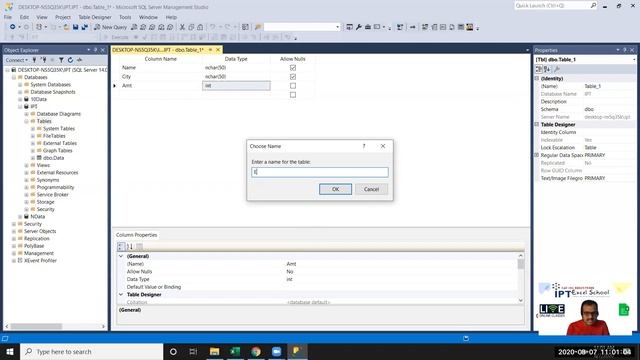Open Property Pages icon in Properties panel
640x360 pixels.
click(557, 69)
